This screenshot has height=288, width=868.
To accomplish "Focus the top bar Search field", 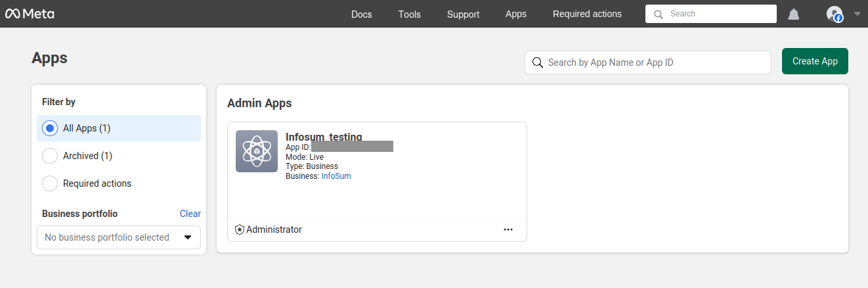I will click(711, 14).
